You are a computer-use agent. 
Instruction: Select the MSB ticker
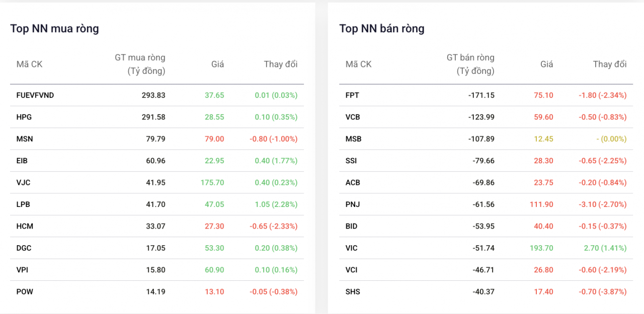353,139
